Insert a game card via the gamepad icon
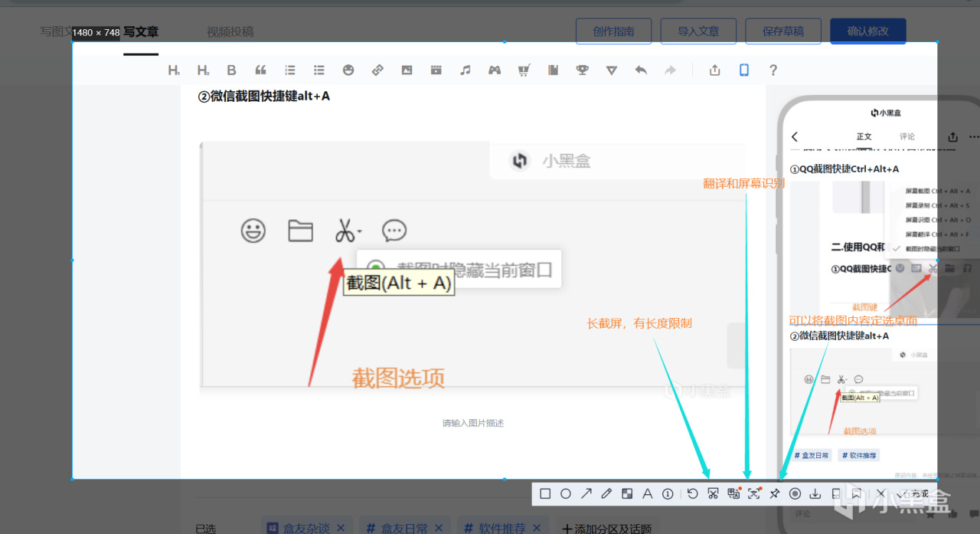Viewport: 980px width, 534px height. [x=495, y=70]
